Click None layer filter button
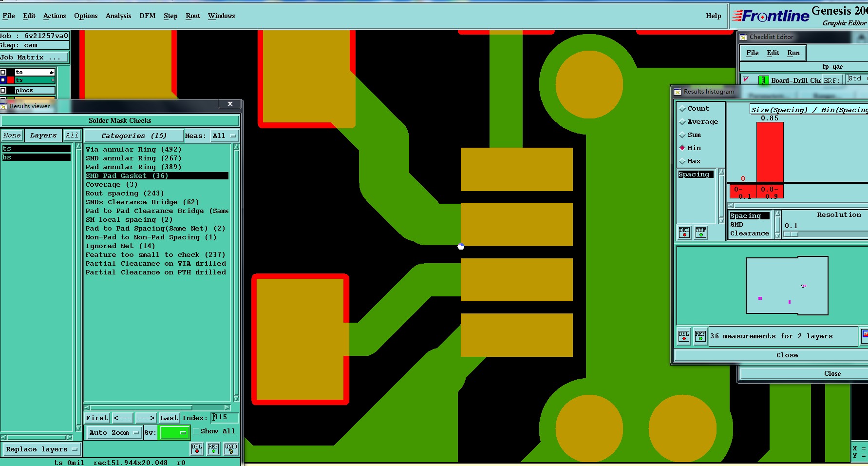Screen dimensions: 868x466 click(x=12, y=136)
